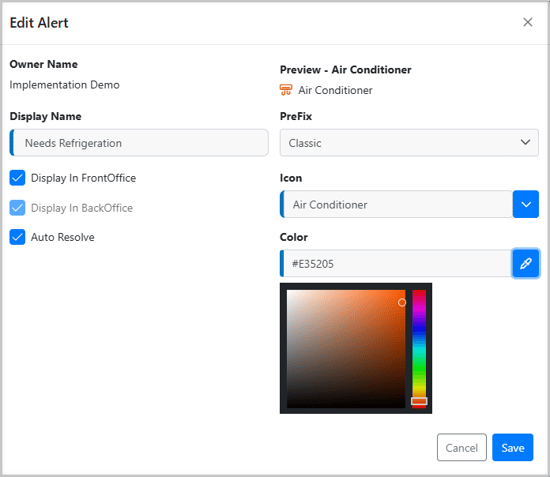Open the Icon list with blue chevron button
This screenshot has height=477, width=550.
click(526, 204)
